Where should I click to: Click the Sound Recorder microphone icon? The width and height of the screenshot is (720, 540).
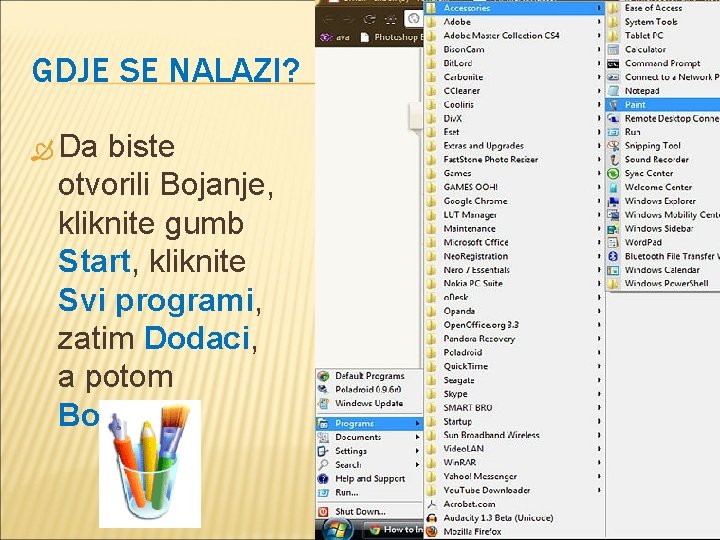click(x=613, y=160)
